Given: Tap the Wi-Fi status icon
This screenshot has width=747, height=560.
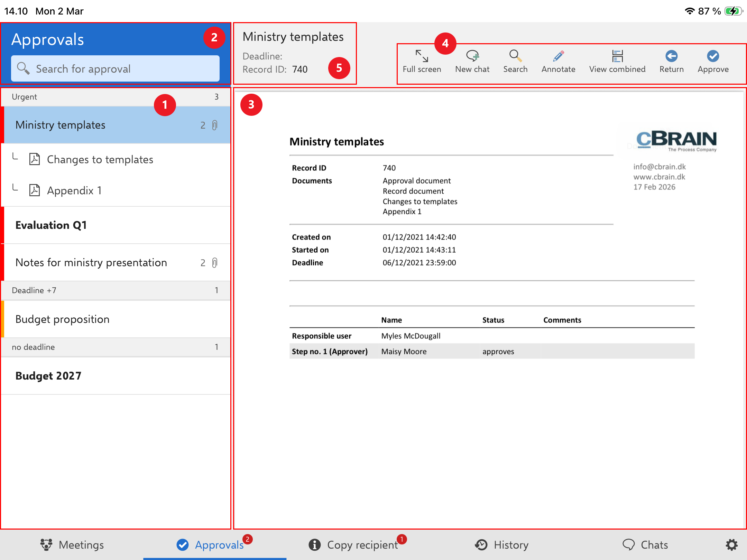Looking at the screenshot, I should click(690, 11).
